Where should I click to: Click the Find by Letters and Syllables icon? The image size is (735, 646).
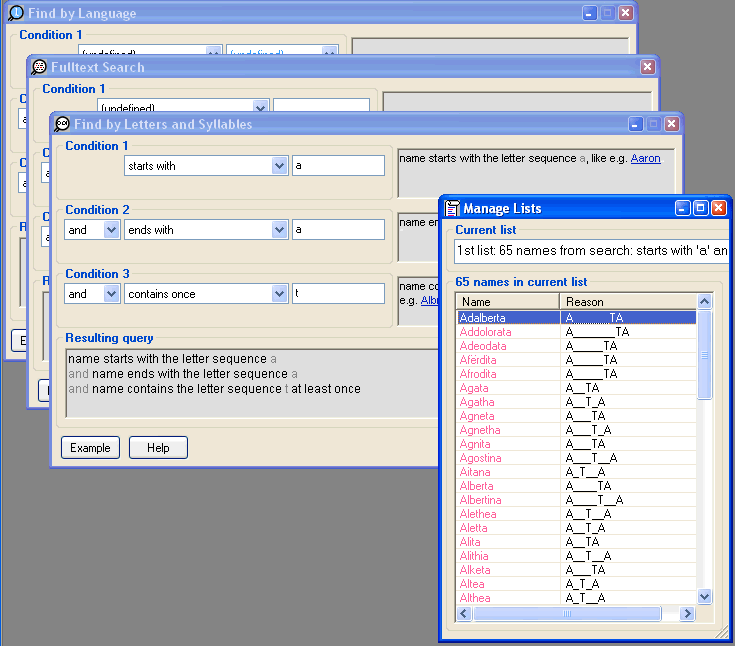click(x=62, y=124)
